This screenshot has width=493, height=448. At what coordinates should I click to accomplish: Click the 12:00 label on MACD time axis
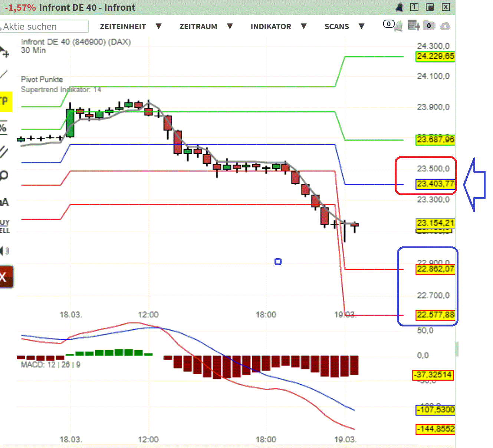pyautogui.click(x=148, y=440)
